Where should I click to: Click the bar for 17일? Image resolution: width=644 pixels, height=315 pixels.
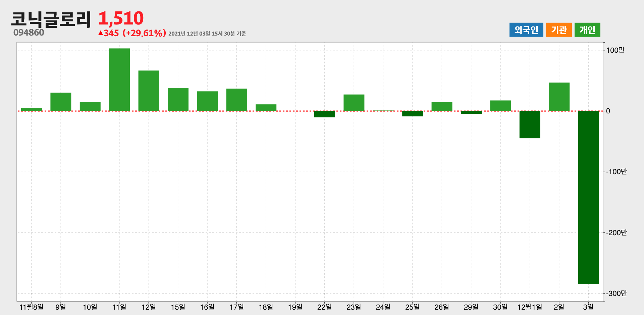237,100
